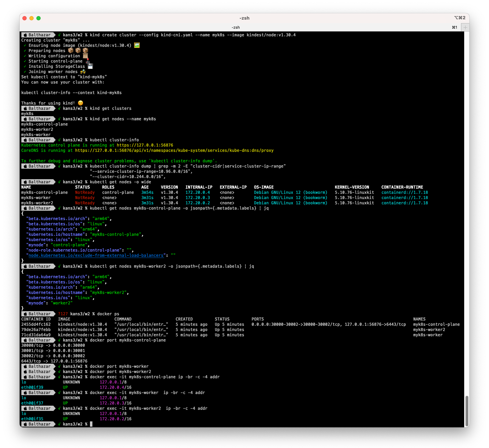The height and width of the screenshot is (448, 489).
Task: Open the control plane URL https://127.0.0.1:56876
Action: click(145, 145)
